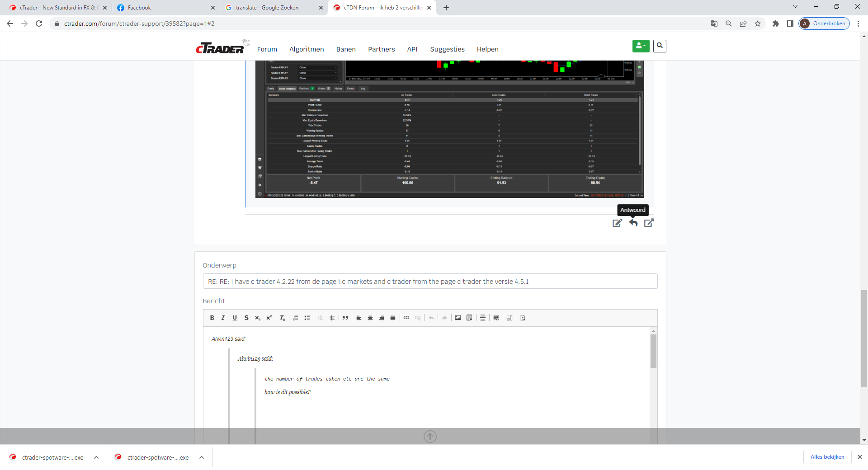This screenshot has width=868, height=470.
Task: Center align text
Action: click(370, 318)
